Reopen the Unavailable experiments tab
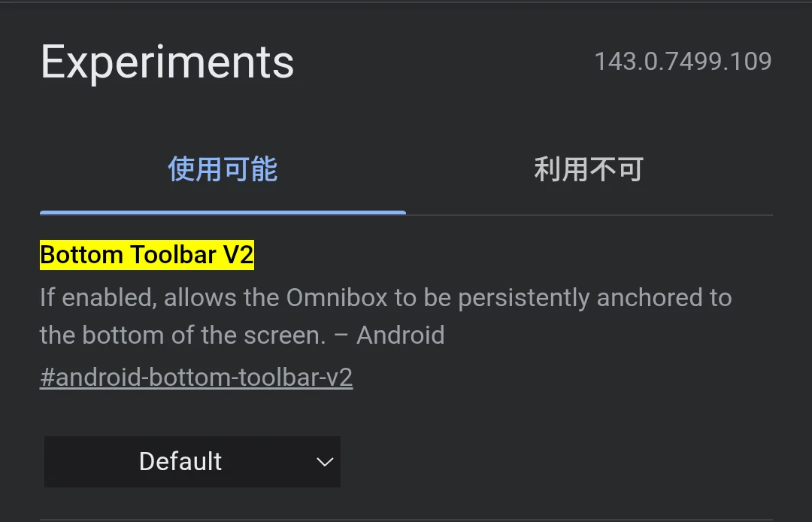812x522 pixels. tap(589, 169)
